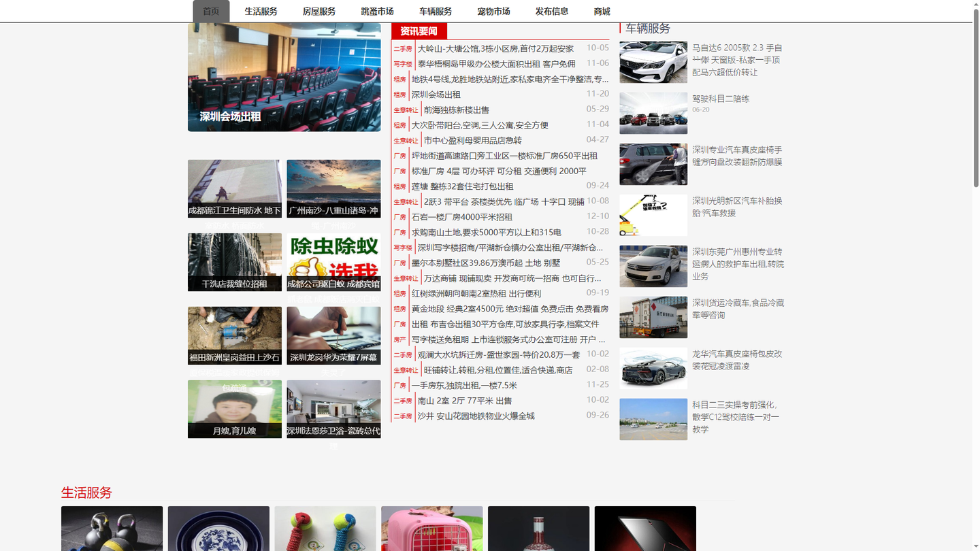980x551 pixels.
Task: Click the 坪地街道高速路口旁工业区 listing
Action: 504,156
